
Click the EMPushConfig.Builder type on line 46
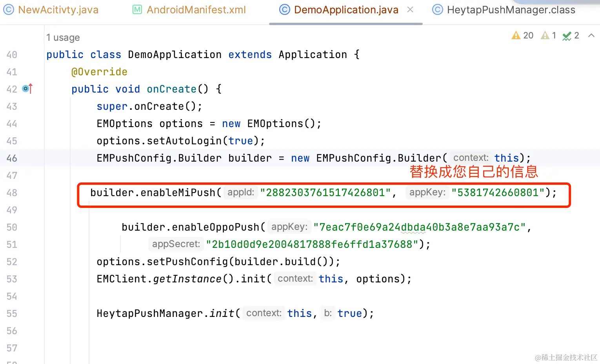click(159, 158)
